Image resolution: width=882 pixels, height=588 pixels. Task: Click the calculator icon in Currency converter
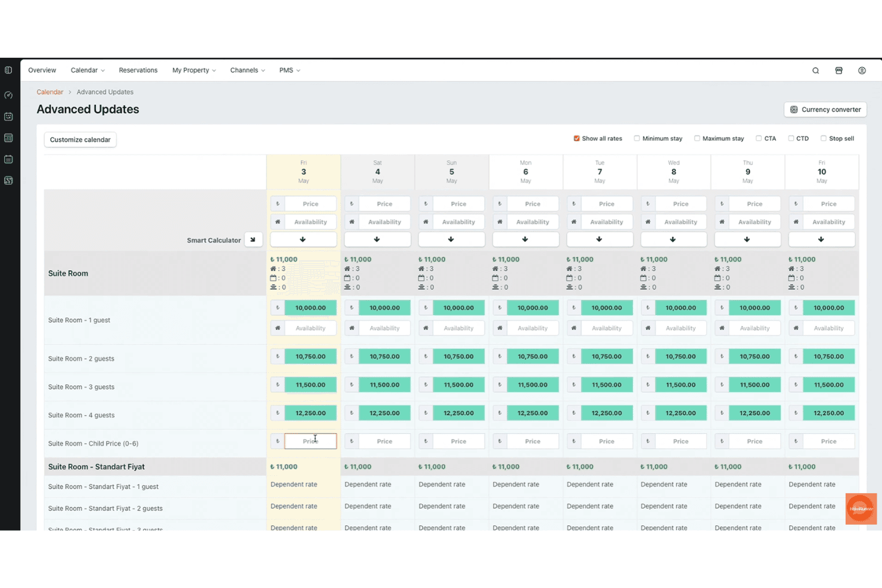pyautogui.click(x=794, y=110)
